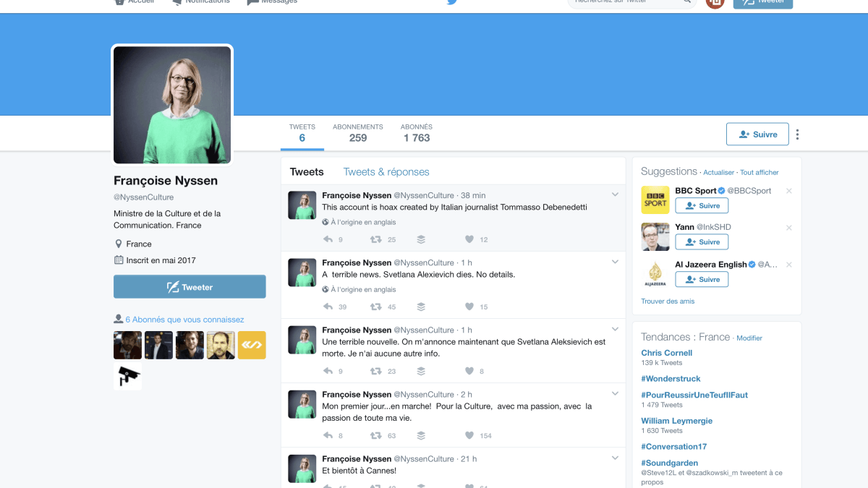Open stack icon on 'A terrible news' tweet
The width and height of the screenshot is (868, 488).
[421, 307]
